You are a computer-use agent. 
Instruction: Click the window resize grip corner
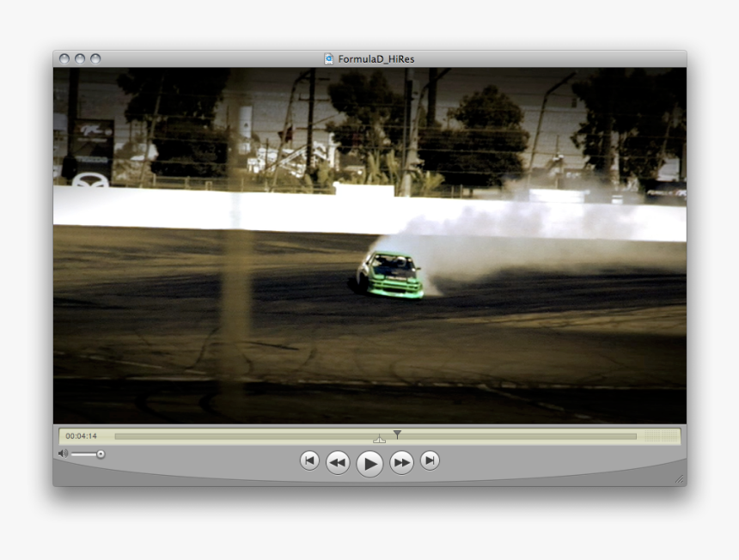[679, 479]
